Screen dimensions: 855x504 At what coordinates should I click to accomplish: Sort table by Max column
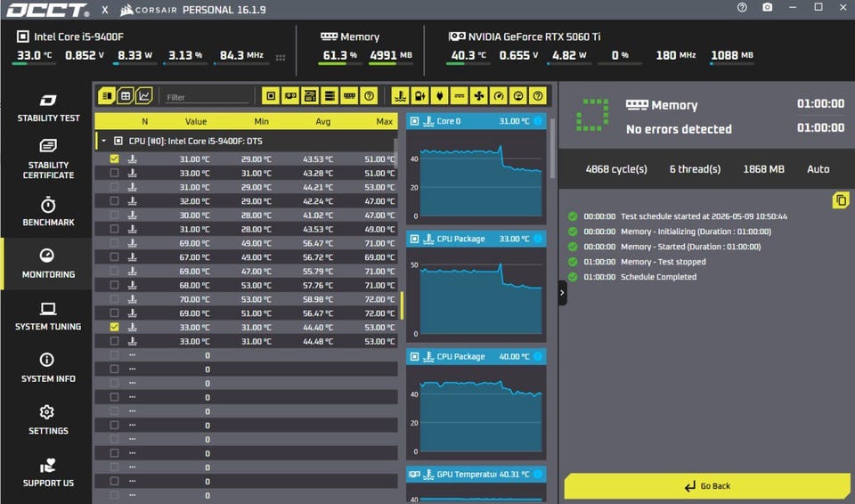pos(385,121)
